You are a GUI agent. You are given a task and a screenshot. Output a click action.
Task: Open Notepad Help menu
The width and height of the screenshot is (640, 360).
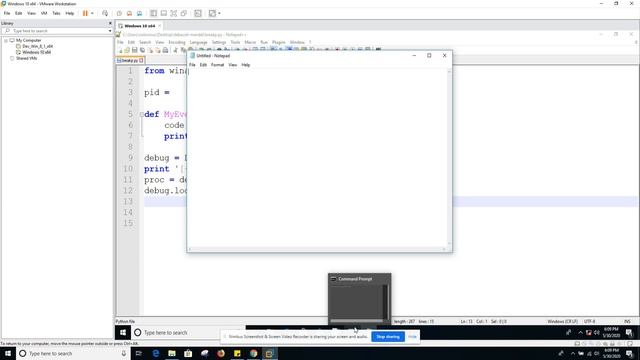(246, 65)
